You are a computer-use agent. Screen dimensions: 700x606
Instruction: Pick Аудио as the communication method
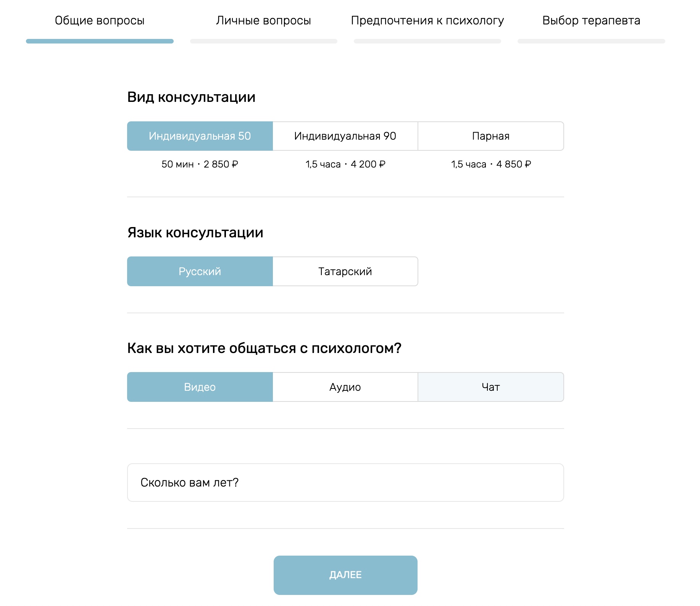point(345,387)
